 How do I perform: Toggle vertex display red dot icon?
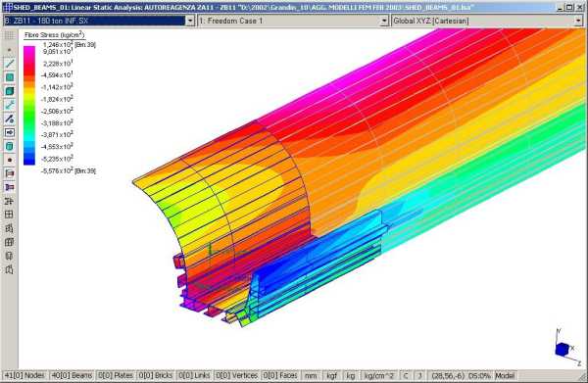pyautogui.click(x=10, y=160)
